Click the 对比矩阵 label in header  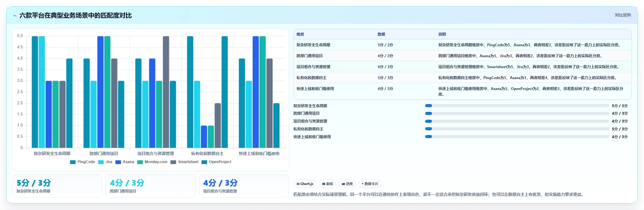[x=623, y=15]
